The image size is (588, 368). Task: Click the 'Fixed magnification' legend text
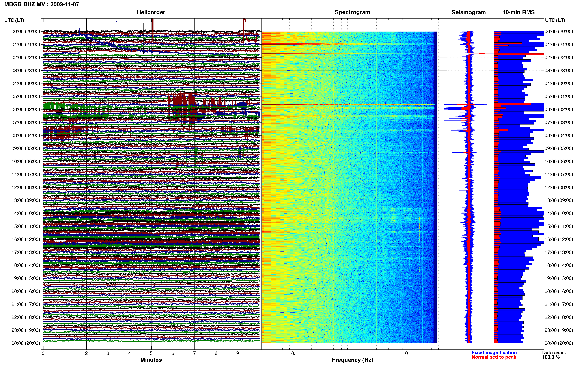[x=494, y=353]
